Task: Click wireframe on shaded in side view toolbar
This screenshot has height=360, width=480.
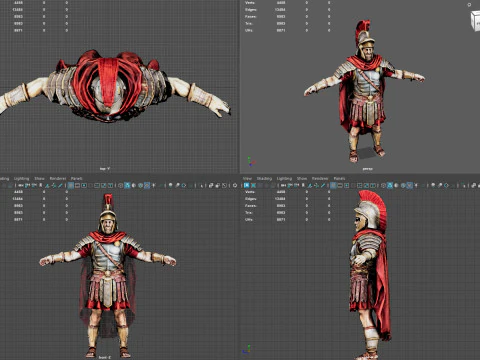Action: click(403, 185)
